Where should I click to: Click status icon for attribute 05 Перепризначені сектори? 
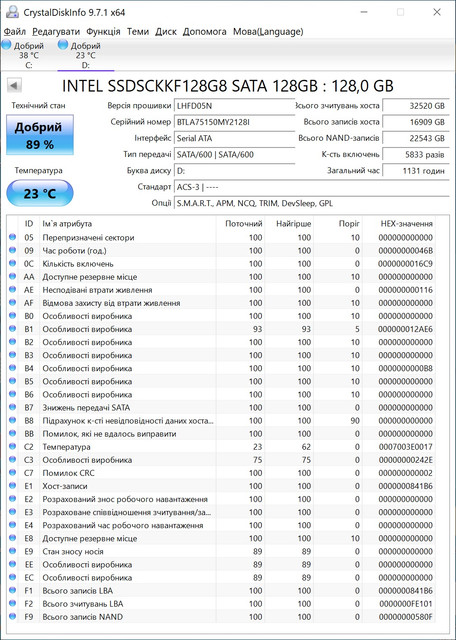pyautogui.click(x=13, y=237)
